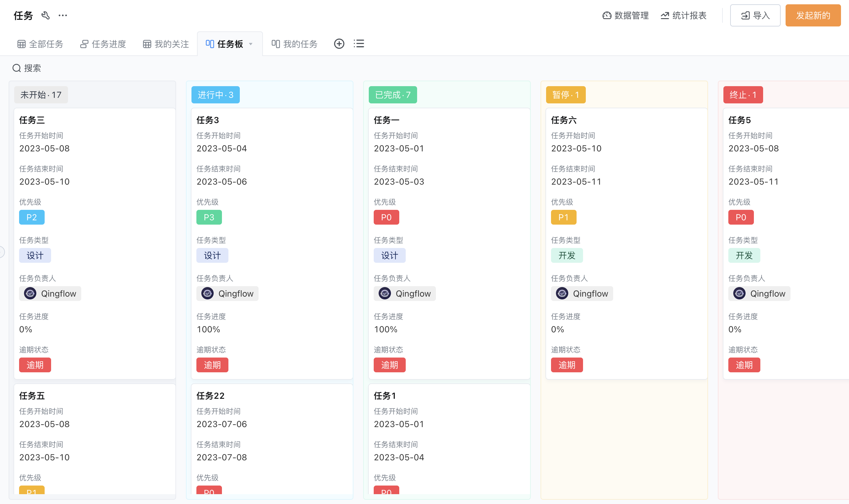Click the green P3 priority tag in 任务3
Image resolution: width=849 pixels, height=504 pixels.
point(209,217)
